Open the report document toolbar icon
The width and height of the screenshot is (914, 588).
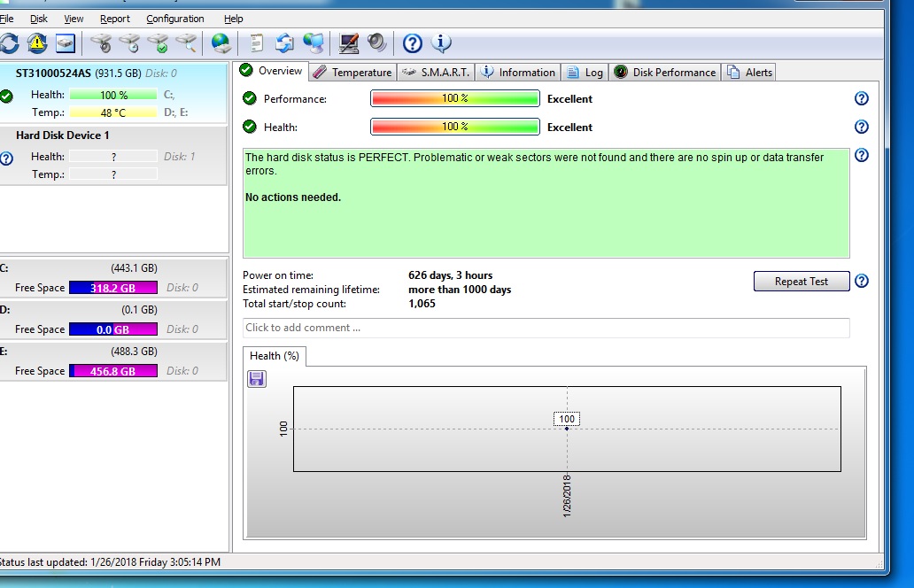257,43
